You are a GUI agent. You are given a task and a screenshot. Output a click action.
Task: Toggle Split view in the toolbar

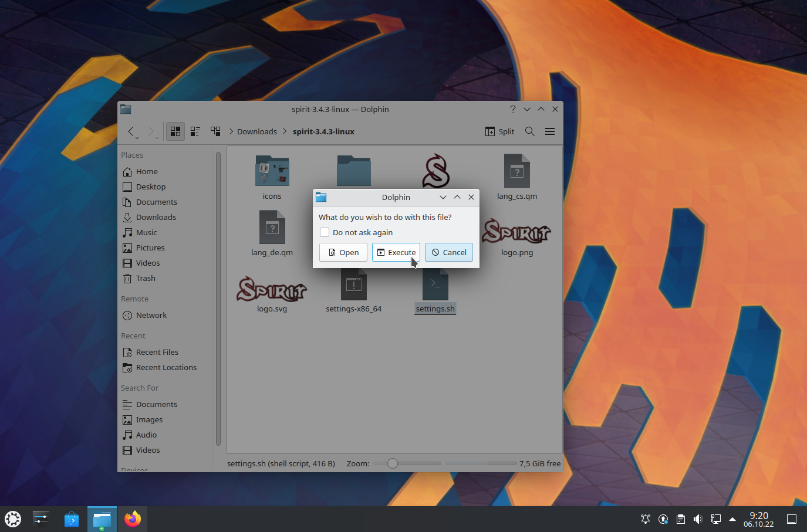coord(500,131)
